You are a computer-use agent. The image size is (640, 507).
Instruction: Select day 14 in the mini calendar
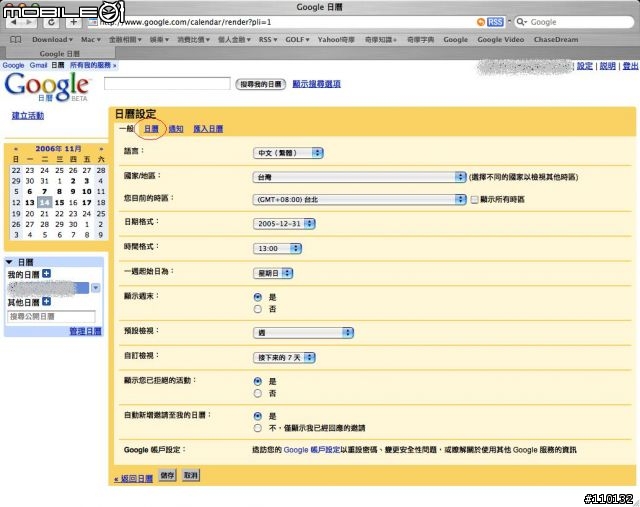pyautogui.click(x=44, y=202)
